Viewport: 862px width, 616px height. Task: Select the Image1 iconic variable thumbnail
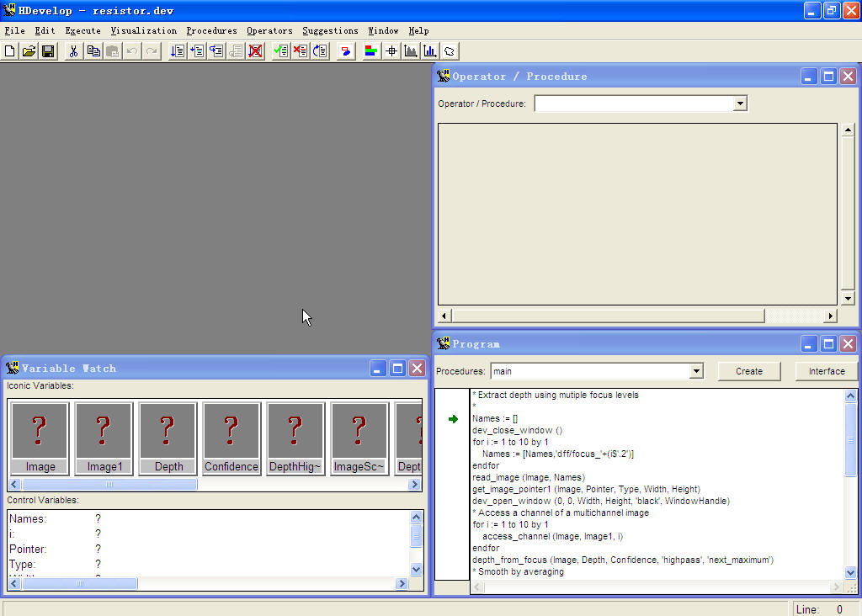pos(104,438)
